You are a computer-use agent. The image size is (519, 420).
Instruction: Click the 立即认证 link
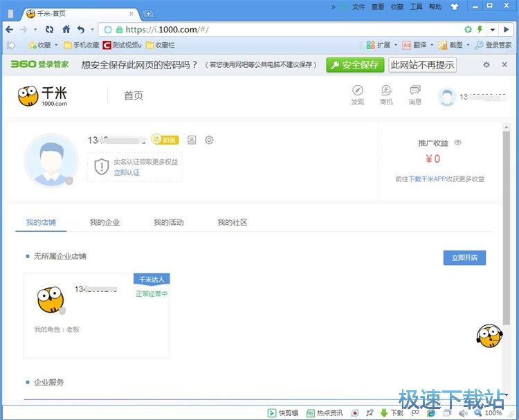click(x=127, y=172)
